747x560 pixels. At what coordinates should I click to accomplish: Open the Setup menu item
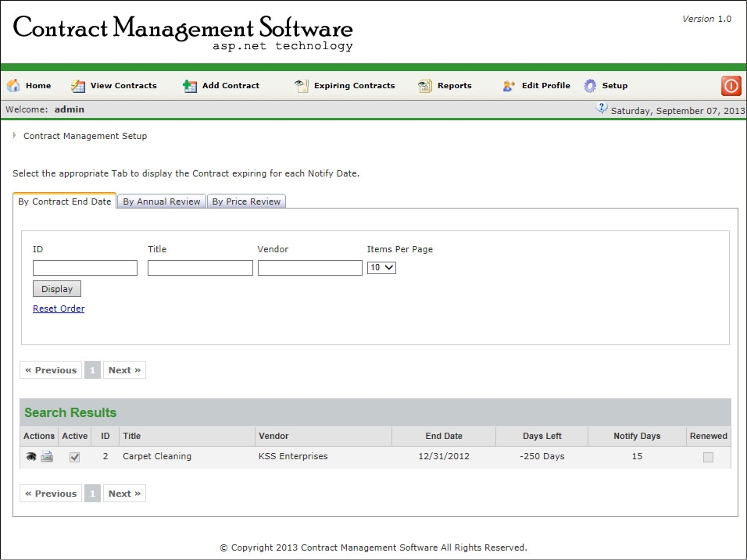tap(615, 86)
